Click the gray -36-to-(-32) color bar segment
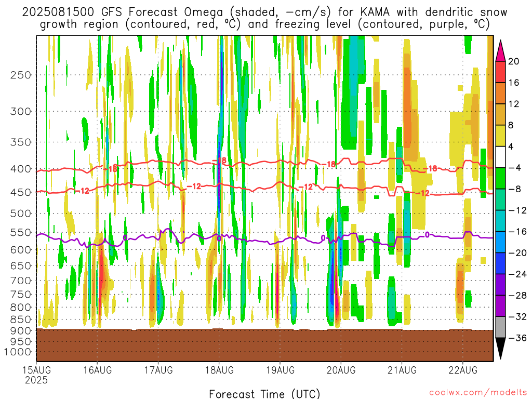The height and width of the screenshot is (399, 532). (500, 327)
